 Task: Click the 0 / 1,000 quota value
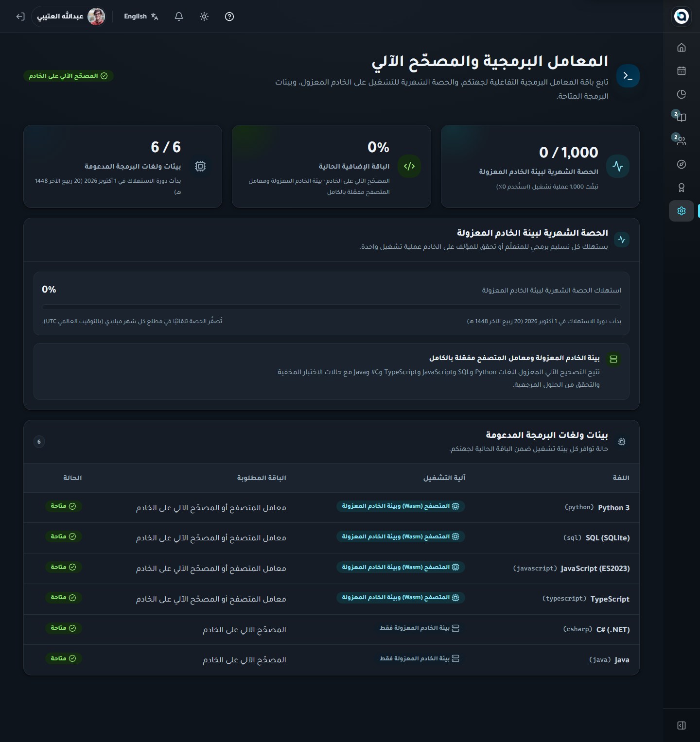pos(568,153)
